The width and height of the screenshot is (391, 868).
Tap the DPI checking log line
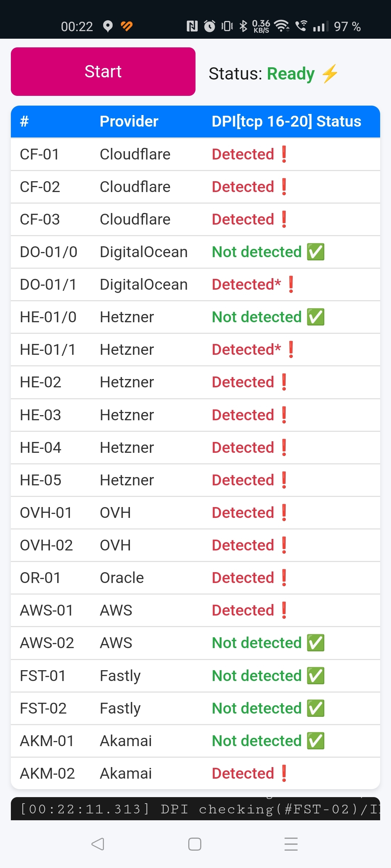tap(195, 809)
